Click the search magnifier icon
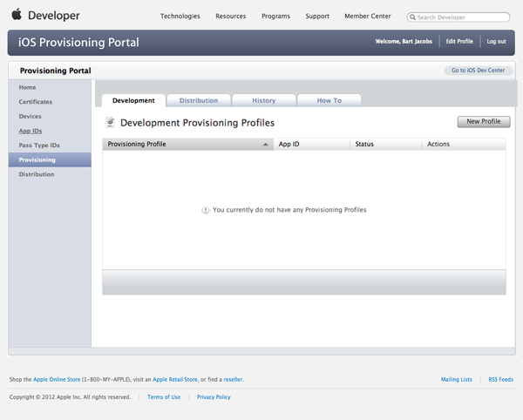The image size is (523, 420). pyautogui.click(x=412, y=17)
